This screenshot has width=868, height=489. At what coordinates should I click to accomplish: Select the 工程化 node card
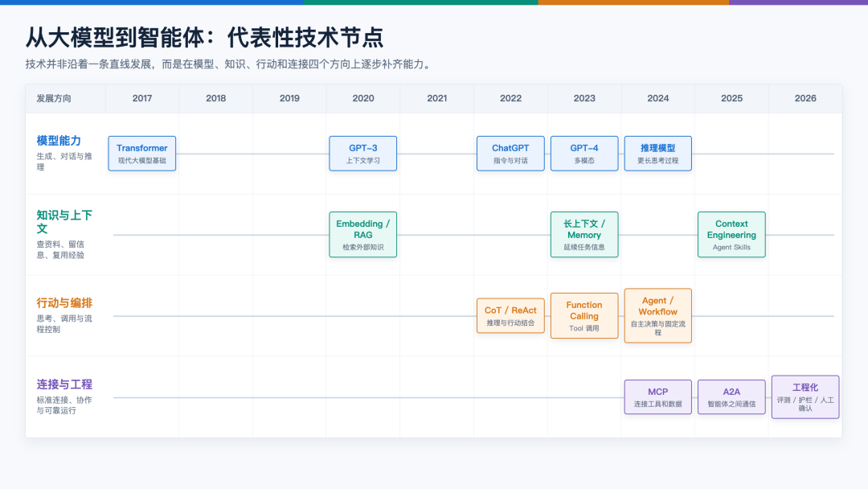[x=805, y=397]
